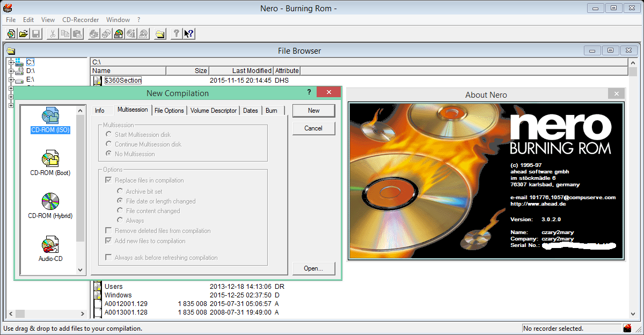Toggle Replace files in compilation checkbox
The height and width of the screenshot is (335, 644).
[109, 180]
